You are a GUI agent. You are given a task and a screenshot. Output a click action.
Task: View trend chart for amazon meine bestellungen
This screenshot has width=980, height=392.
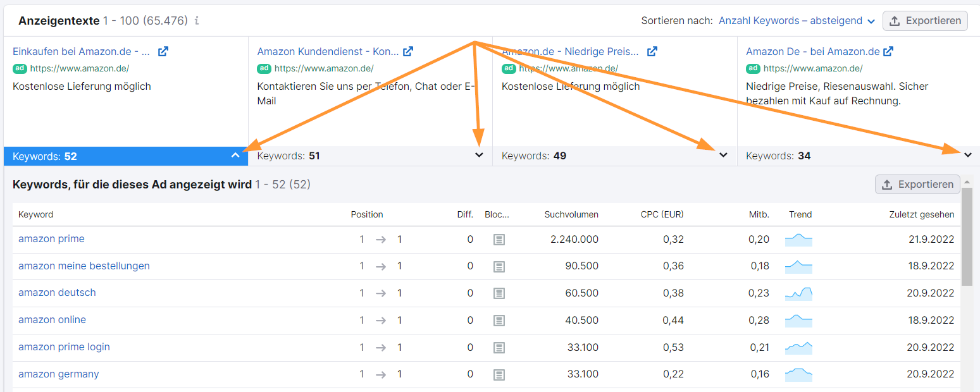[798, 267]
